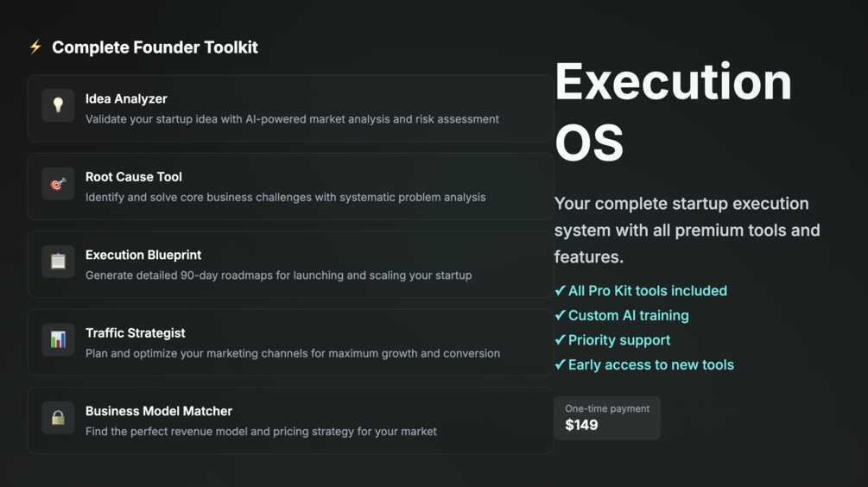Click the checkmark beside Custom AI training

click(x=560, y=316)
